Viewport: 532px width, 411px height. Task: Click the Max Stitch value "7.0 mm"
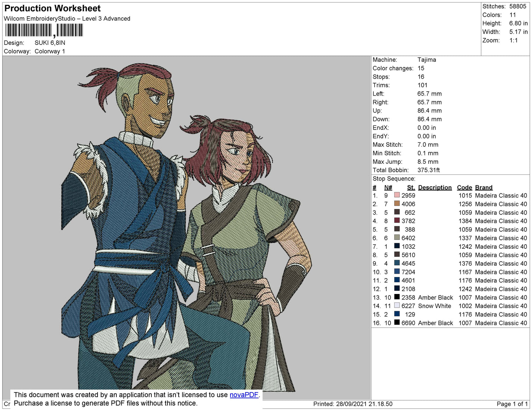428,145
